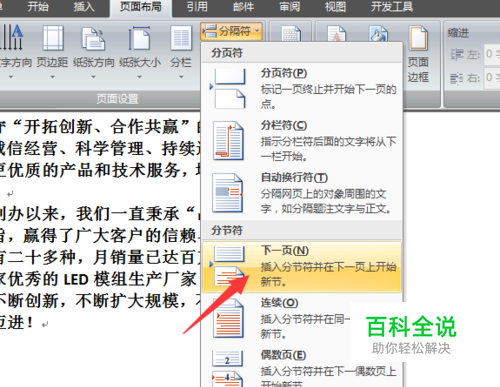Click the 页边距 margins icon
The width and height of the screenshot is (500, 387).
(x=53, y=37)
